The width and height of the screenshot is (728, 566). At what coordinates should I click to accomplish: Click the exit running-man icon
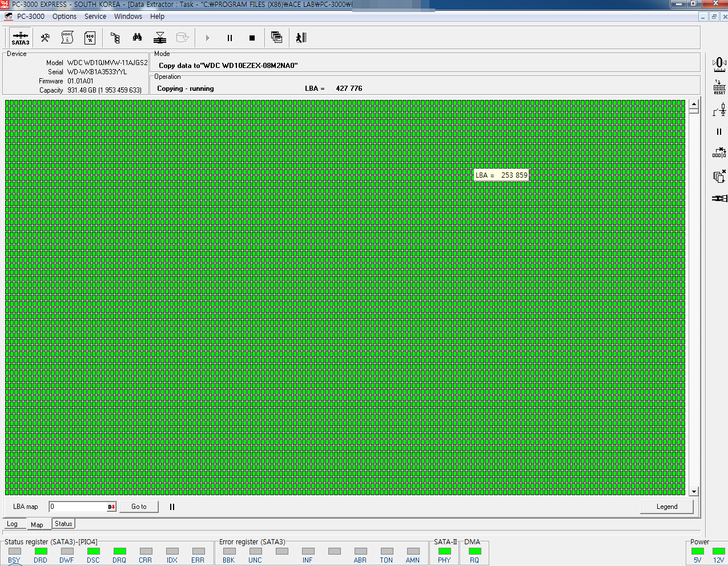[301, 38]
